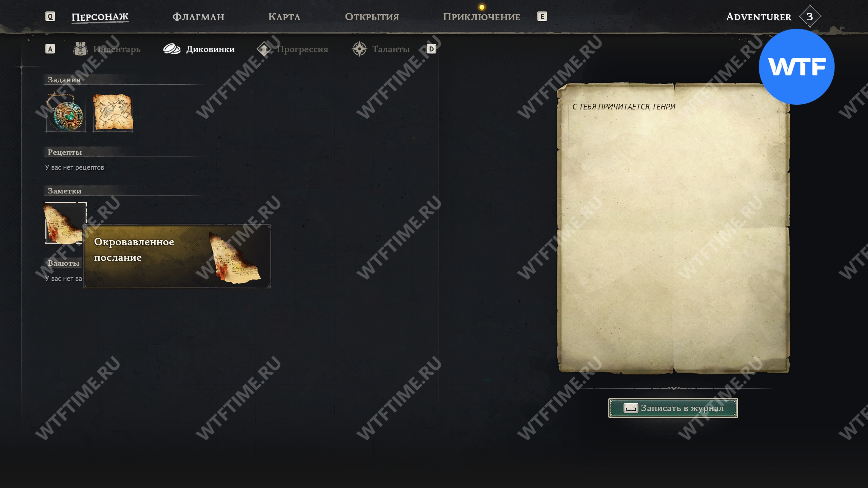Screen dimensions: 868x488
Task: Click the Записать в журнал button
Action: click(673, 408)
